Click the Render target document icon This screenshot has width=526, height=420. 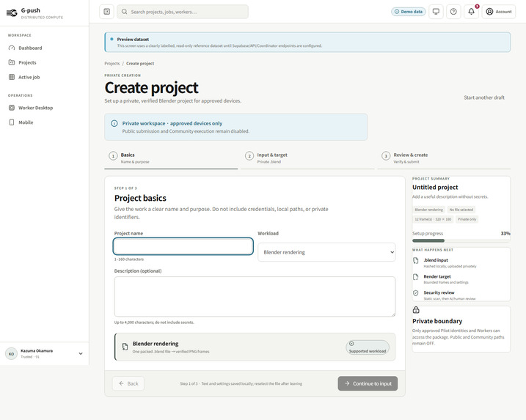pyautogui.click(x=416, y=277)
